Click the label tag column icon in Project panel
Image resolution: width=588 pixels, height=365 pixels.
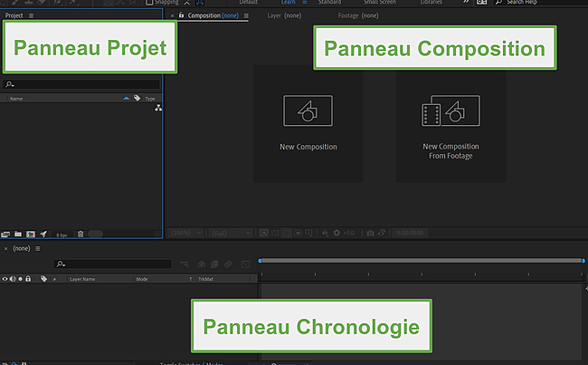tap(137, 98)
